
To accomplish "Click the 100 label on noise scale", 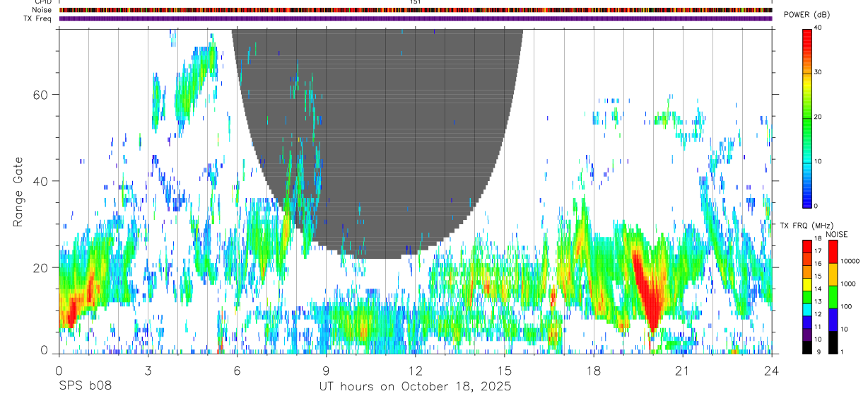I will [845, 306].
